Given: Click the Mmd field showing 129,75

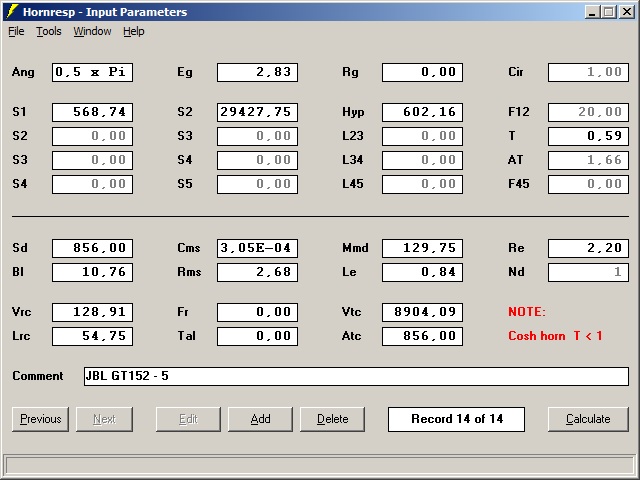Looking at the screenshot, I should (x=422, y=248).
